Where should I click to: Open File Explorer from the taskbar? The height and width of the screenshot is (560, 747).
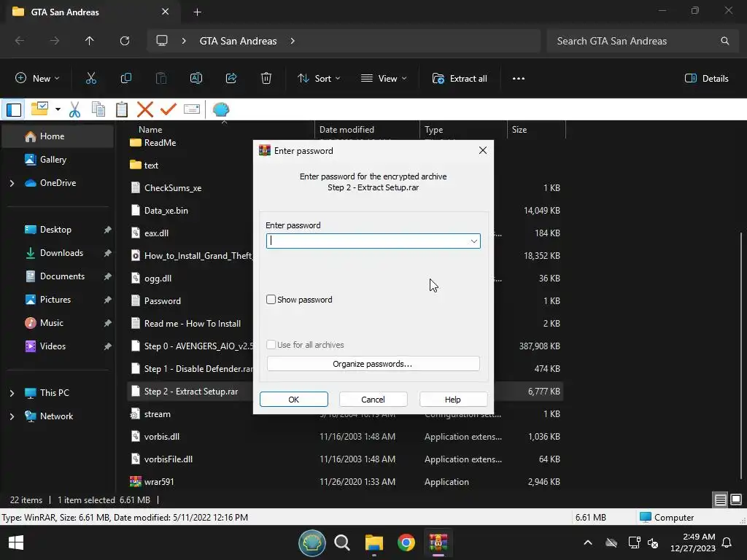[374, 542]
